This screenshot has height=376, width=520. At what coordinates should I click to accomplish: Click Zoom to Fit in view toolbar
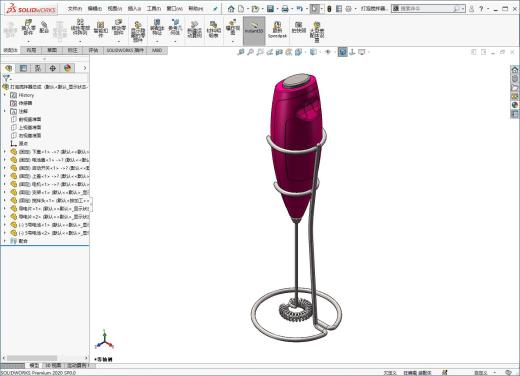[x=241, y=52]
